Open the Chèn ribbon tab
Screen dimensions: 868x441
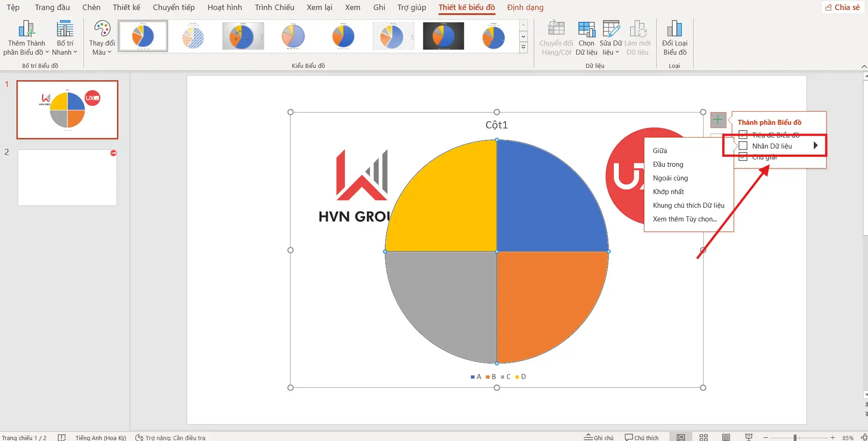point(91,7)
